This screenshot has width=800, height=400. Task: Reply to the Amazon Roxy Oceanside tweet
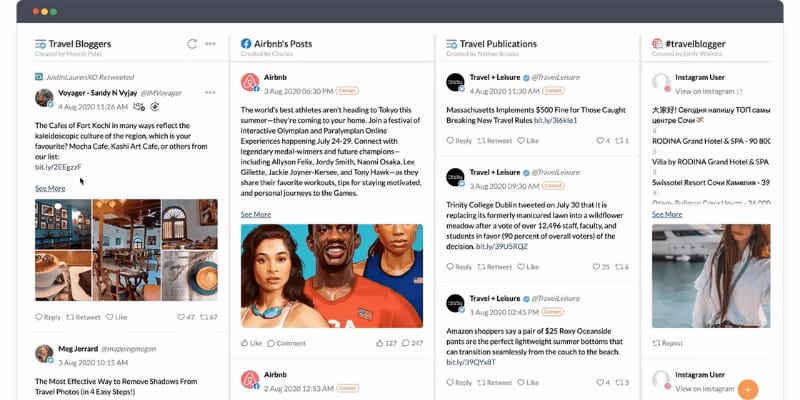coord(459,382)
